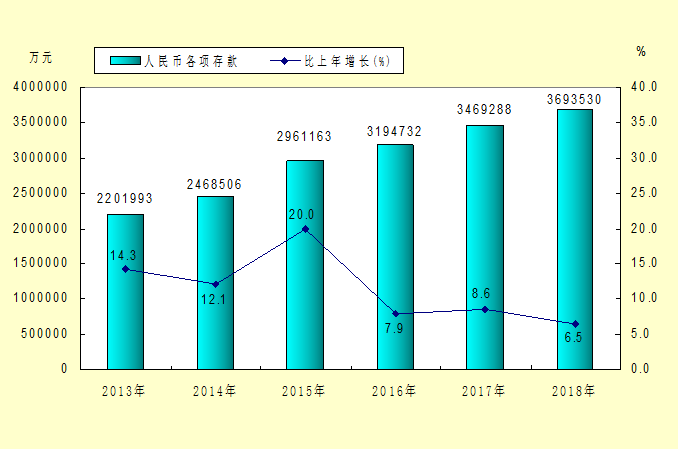Click the x-axis label 2013年
Screen dimensions: 678x453
[124, 391]
